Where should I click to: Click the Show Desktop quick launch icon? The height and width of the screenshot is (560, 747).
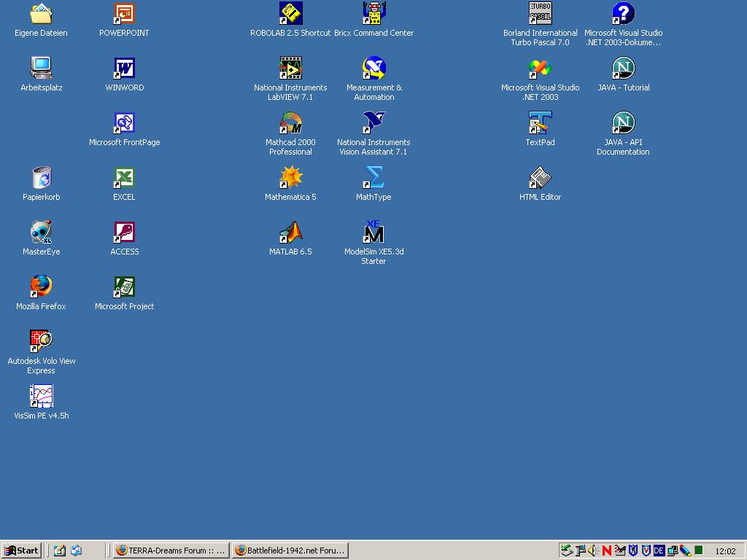60,551
